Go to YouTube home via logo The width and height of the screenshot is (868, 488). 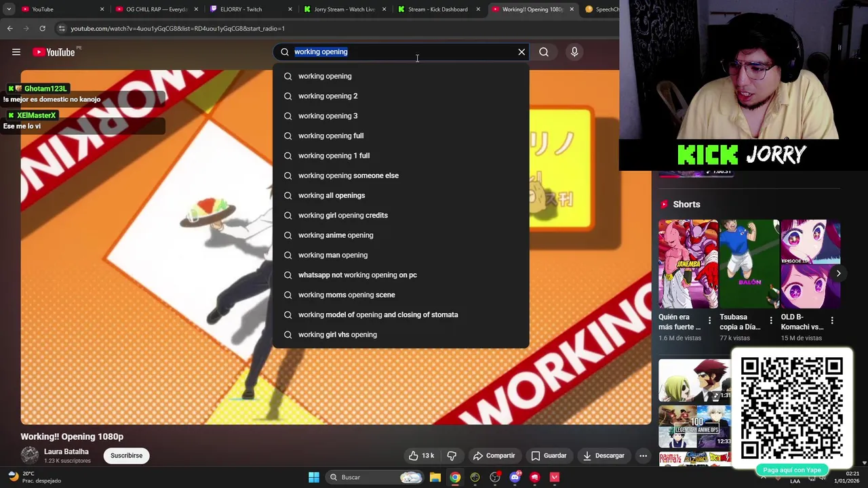tap(54, 52)
